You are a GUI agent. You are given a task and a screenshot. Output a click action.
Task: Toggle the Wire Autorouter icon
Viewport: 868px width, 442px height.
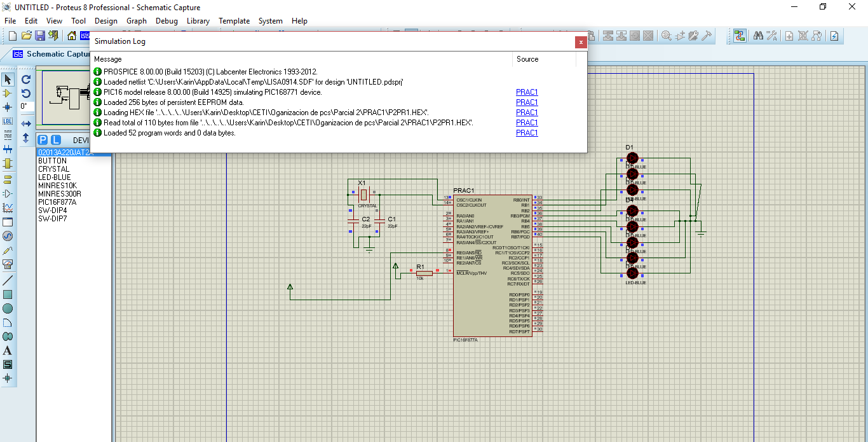click(x=740, y=36)
